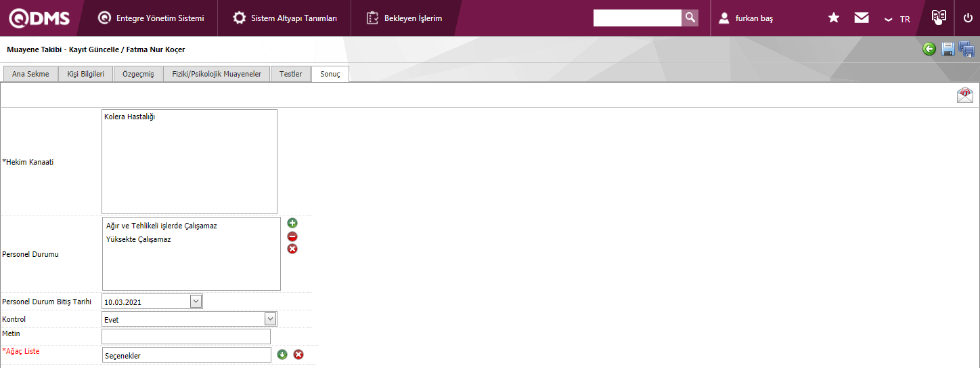Click the top bar search field
Viewport: 980px width, 368px height.
click(637, 18)
